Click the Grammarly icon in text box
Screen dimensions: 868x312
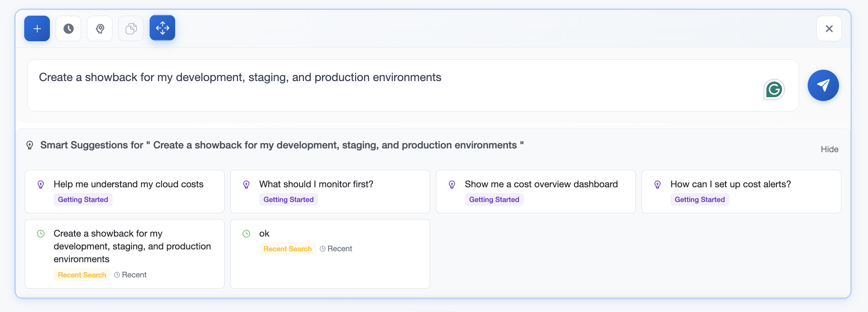(x=774, y=89)
